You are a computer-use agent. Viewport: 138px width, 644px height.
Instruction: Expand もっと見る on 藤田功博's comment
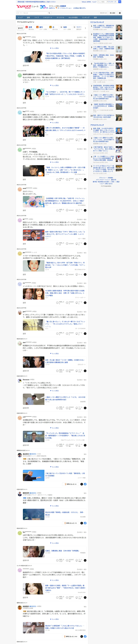54,506
